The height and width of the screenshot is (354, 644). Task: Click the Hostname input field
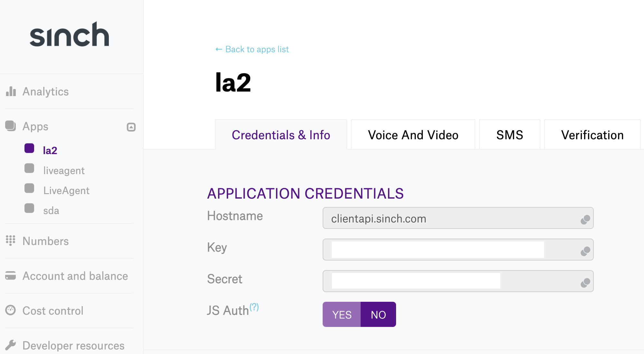451,218
